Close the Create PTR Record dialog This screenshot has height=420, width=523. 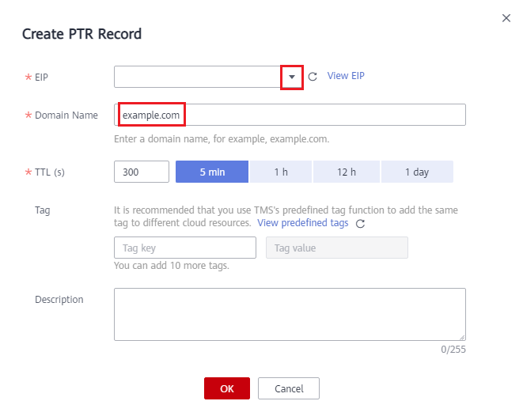[506, 18]
